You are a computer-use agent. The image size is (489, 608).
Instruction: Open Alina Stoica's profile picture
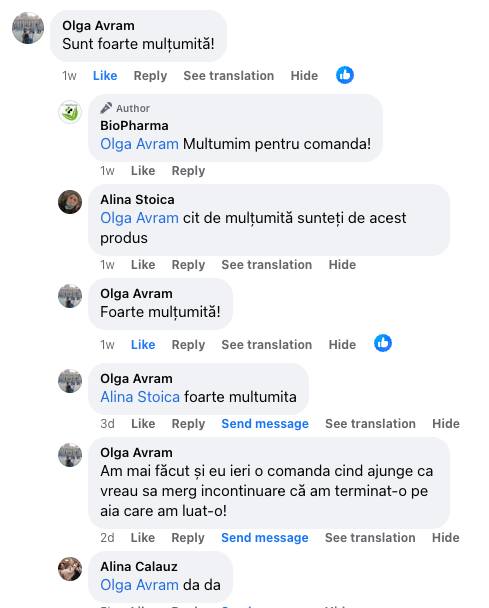coord(70,202)
